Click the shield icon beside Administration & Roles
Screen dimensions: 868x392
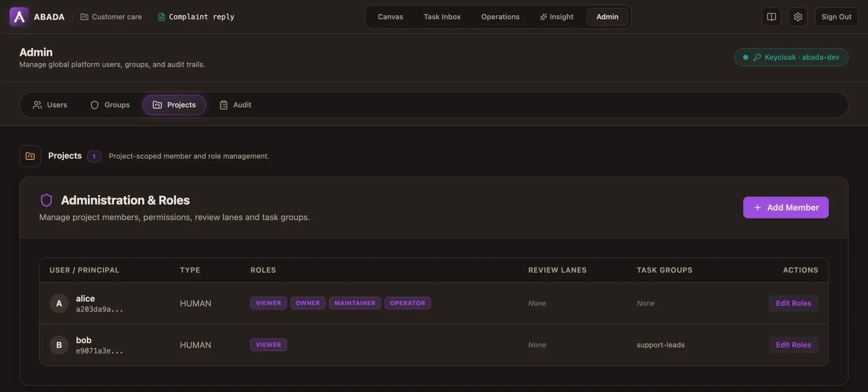coord(47,200)
